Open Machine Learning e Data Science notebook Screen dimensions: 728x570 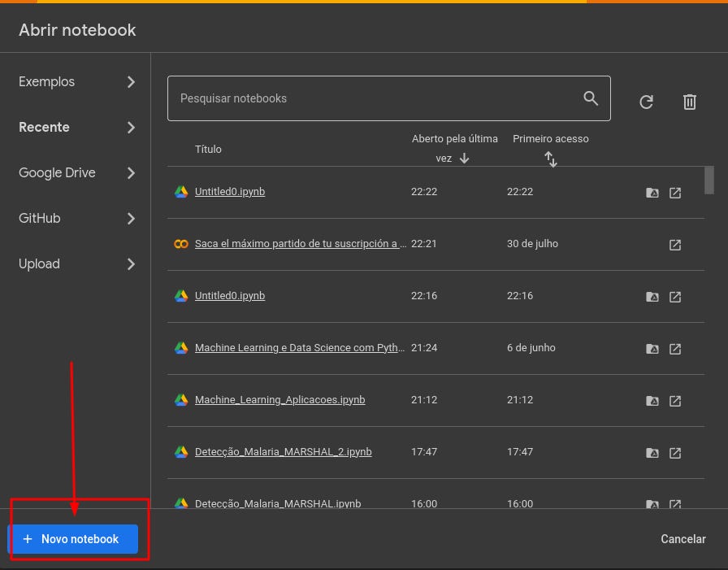pos(300,347)
